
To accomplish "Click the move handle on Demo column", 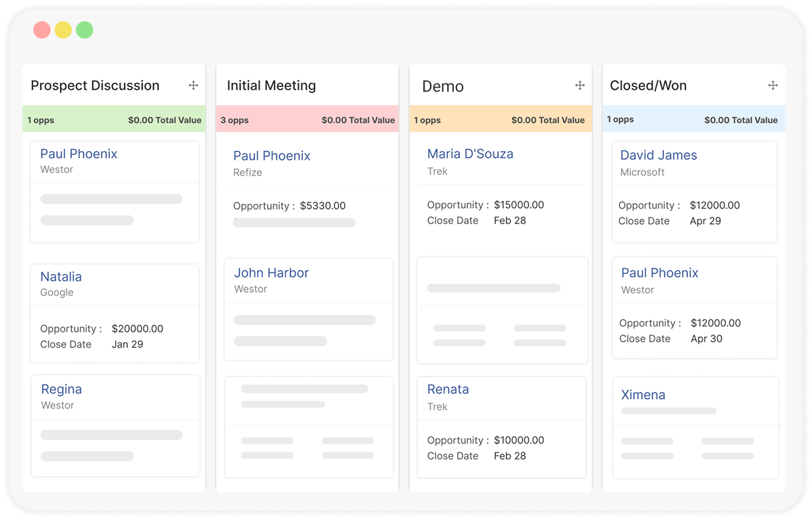I will (580, 84).
